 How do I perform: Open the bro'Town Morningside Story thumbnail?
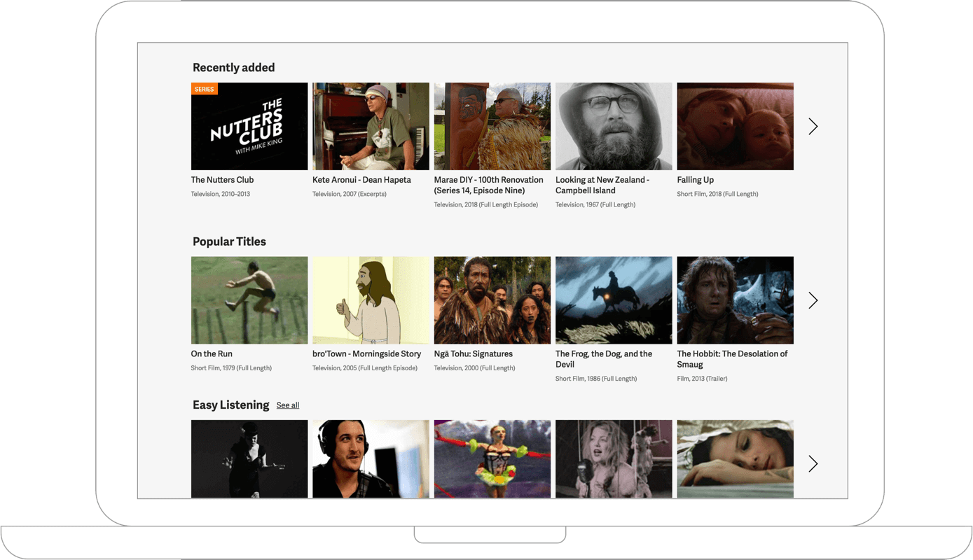click(x=371, y=300)
